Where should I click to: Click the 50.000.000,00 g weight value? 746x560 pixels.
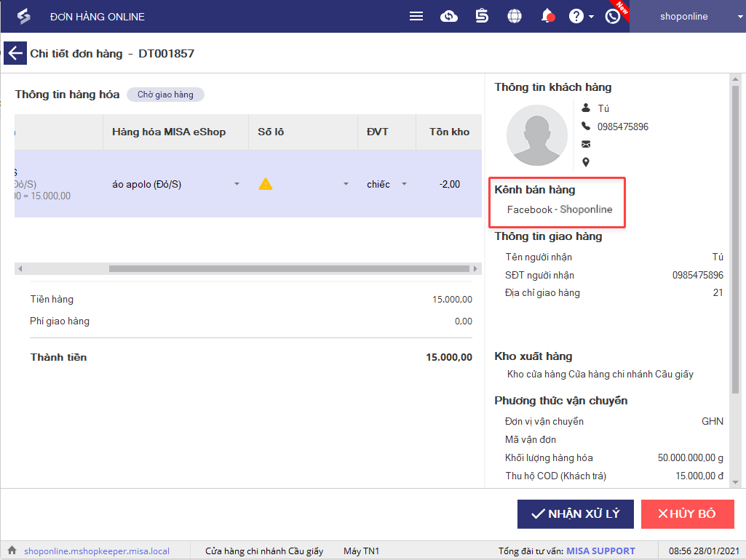point(691,457)
